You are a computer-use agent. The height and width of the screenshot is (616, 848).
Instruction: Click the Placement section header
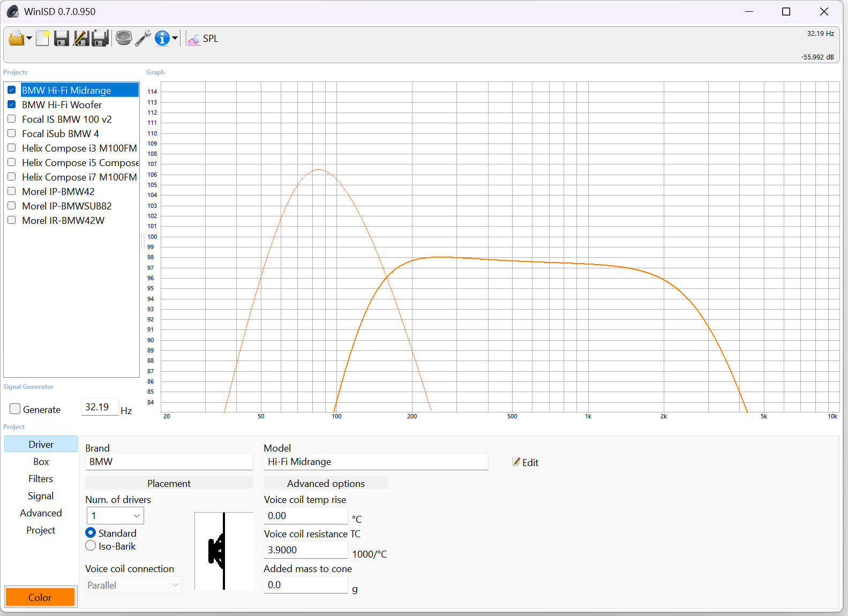click(x=169, y=483)
